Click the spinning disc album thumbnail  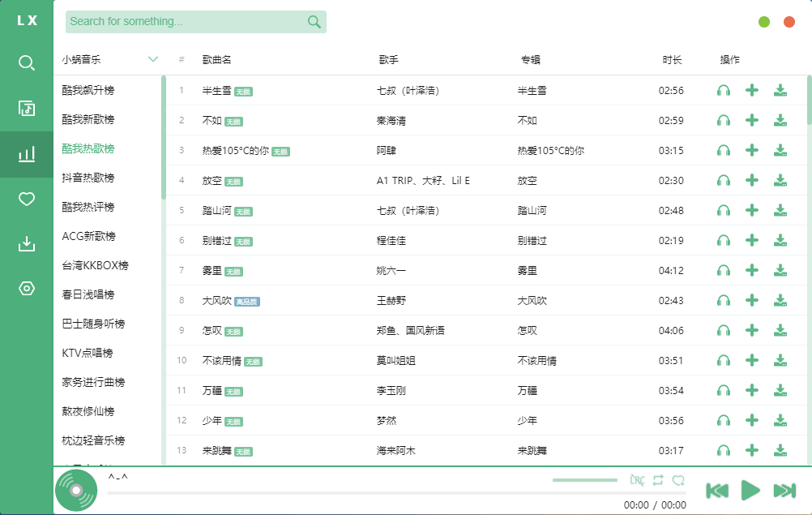(x=76, y=490)
